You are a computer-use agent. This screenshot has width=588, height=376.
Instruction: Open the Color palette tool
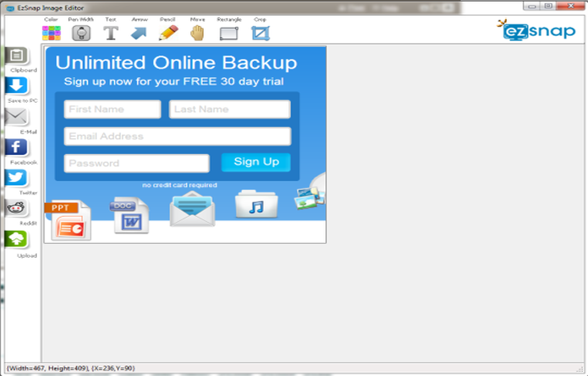[52, 33]
